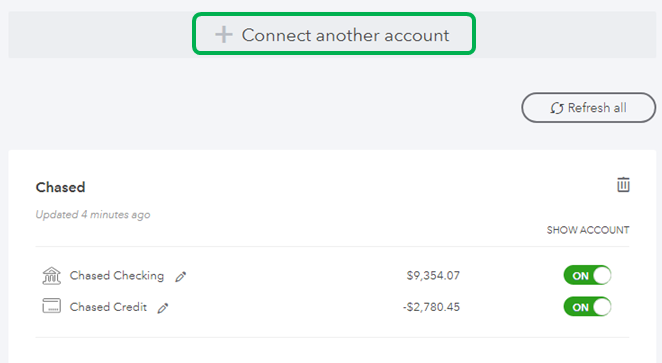Edit Chased Credit name with pencil icon

point(163,308)
